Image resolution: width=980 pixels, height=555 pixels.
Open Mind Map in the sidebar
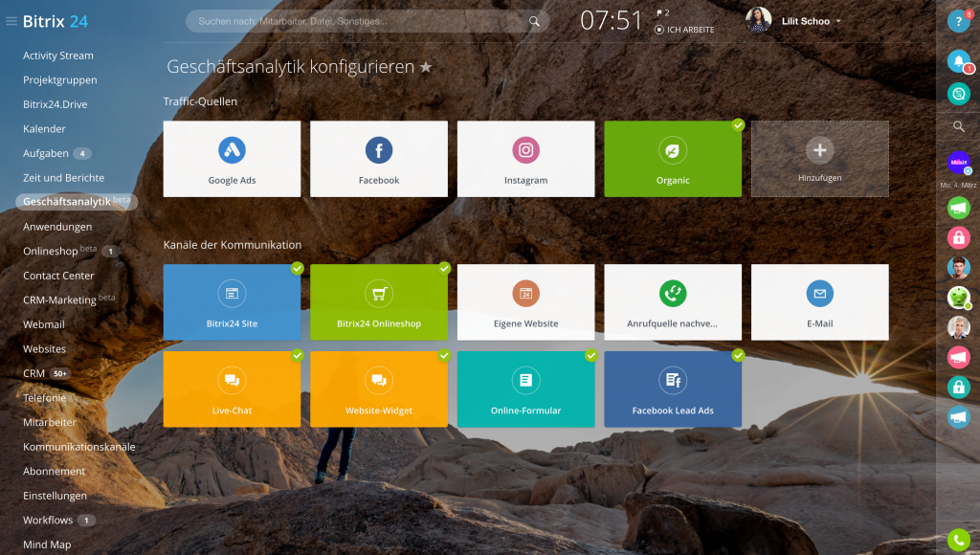coord(47,544)
